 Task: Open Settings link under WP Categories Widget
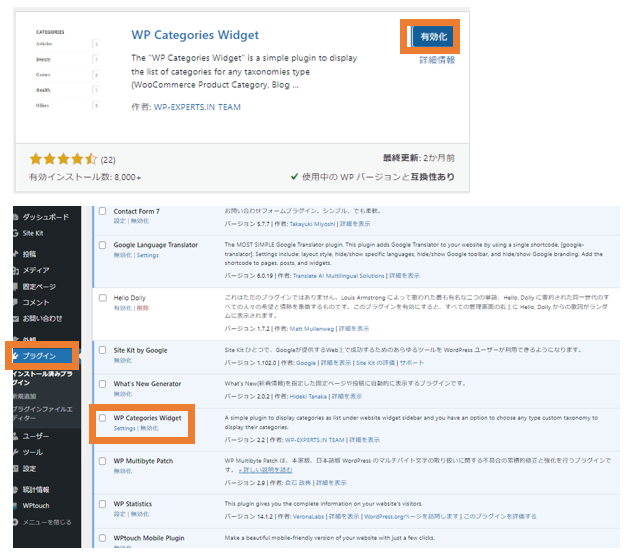click(124, 428)
